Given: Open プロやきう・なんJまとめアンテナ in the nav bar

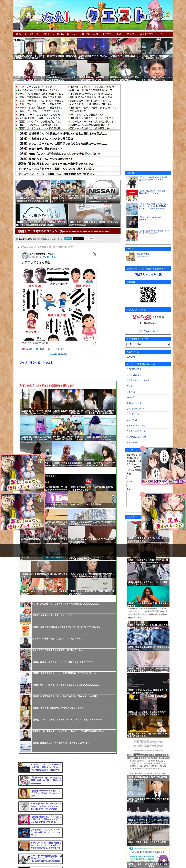Looking at the screenshot, I should 60,34.
